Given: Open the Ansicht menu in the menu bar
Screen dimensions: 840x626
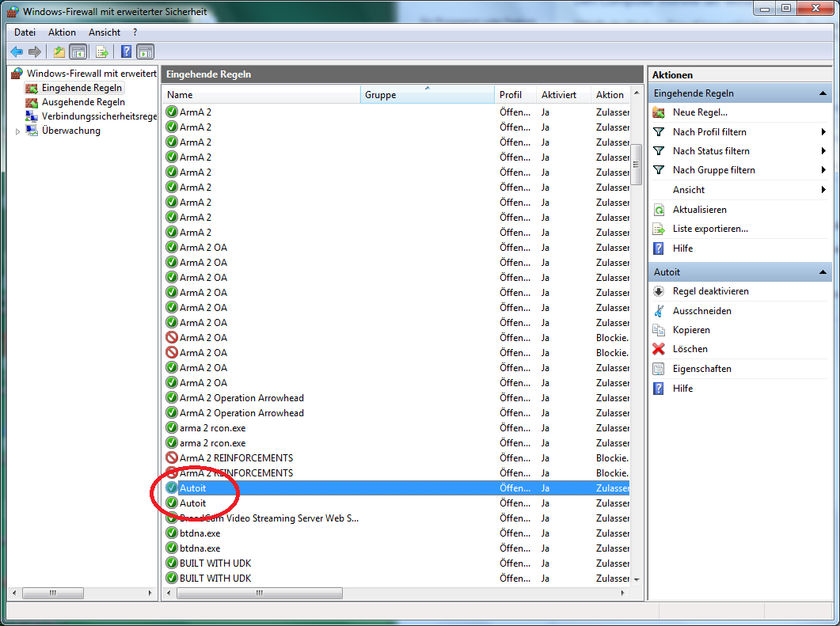Looking at the screenshot, I should (105, 32).
